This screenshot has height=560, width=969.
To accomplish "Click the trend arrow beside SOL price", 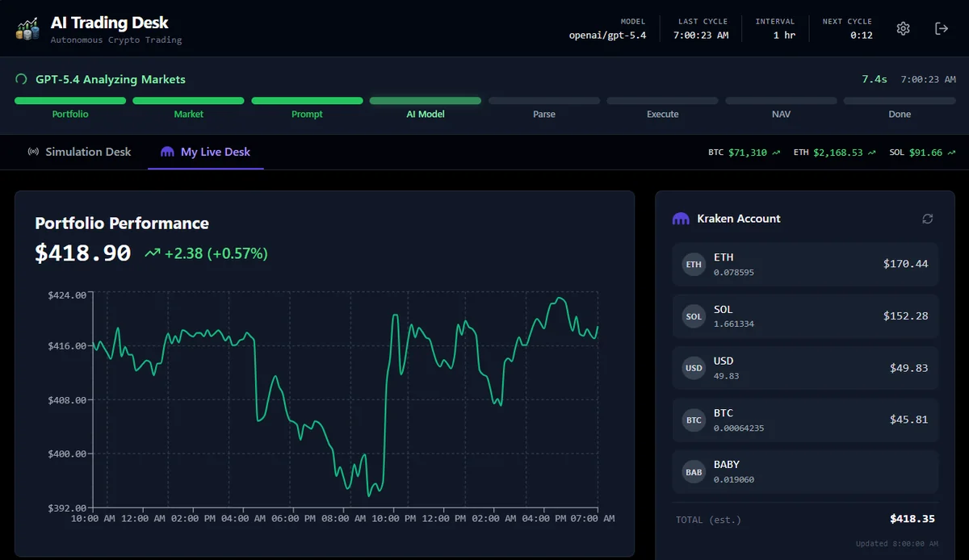I will click(950, 153).
